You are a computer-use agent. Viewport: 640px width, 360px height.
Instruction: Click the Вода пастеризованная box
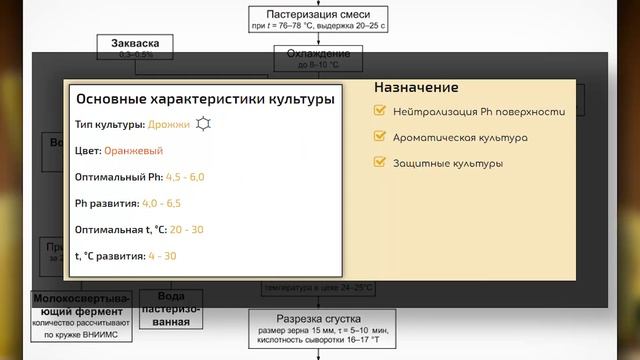171,309
